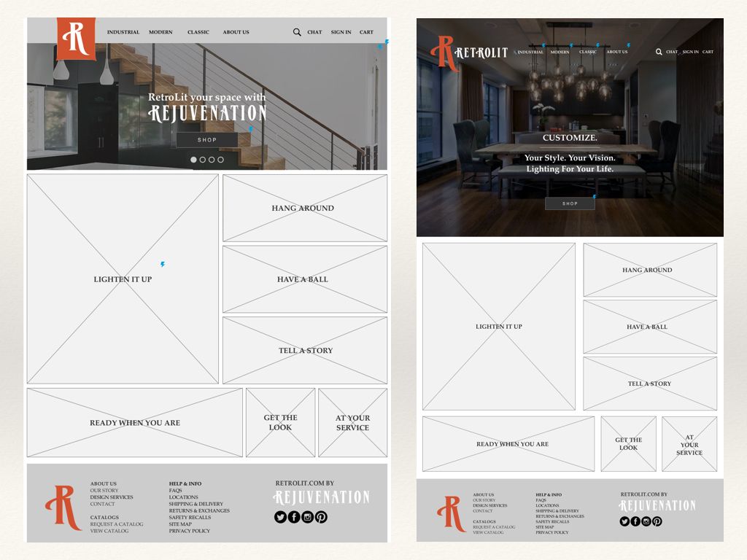Open the Hang Around tile, left mockup
This screenshot has height=560, width=747.
(x=305, y=208)
